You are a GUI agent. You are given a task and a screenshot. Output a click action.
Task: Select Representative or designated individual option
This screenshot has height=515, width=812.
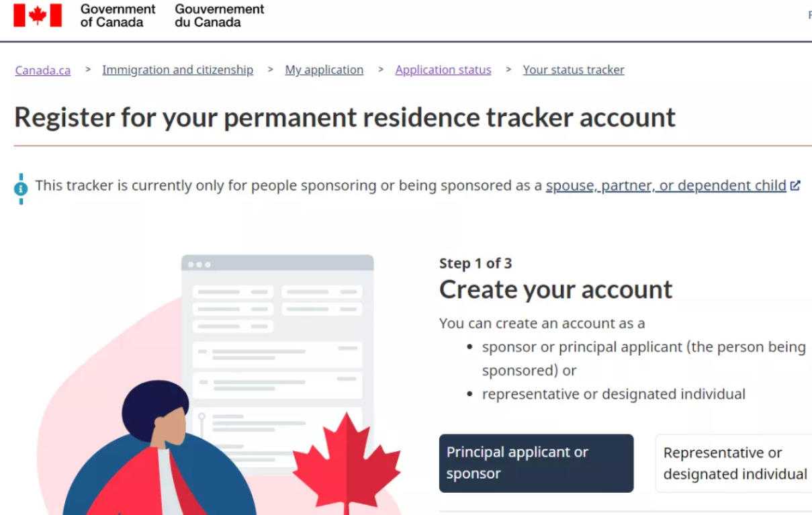pos(733,463)
